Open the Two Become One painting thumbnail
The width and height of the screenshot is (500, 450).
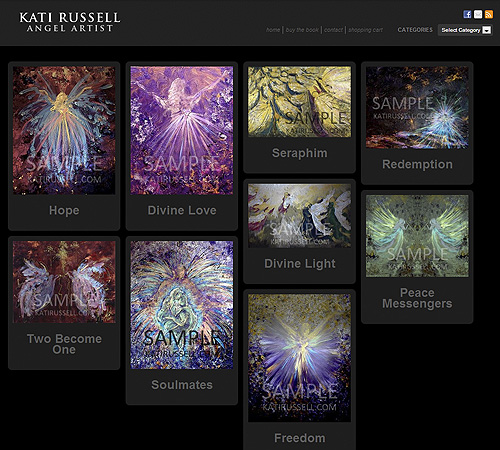coord(64,282)
